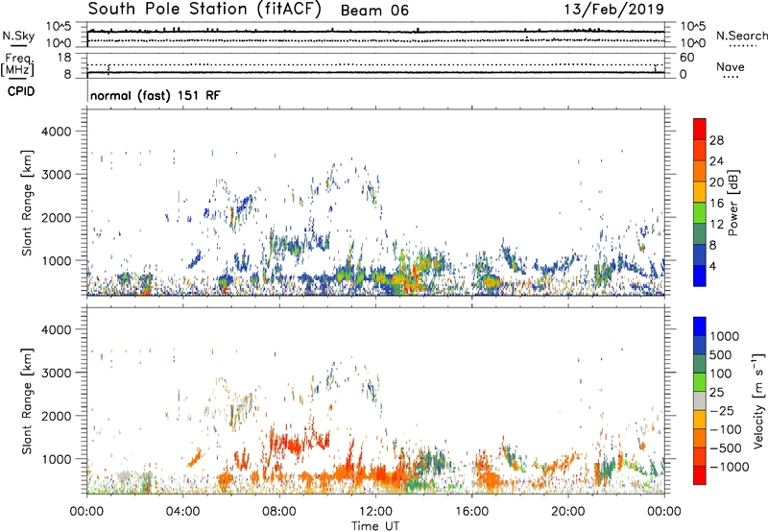Viewport: 768px width, 532px height.
Task: Click the left "10^5" noise axis tick
Action: [x=59, y=27]
